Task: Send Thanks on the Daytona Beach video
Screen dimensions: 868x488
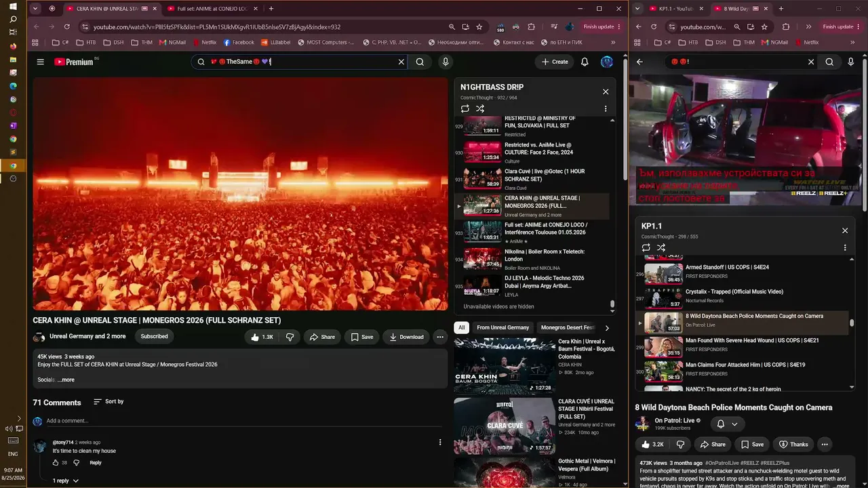Action: [x=793, y=445]
